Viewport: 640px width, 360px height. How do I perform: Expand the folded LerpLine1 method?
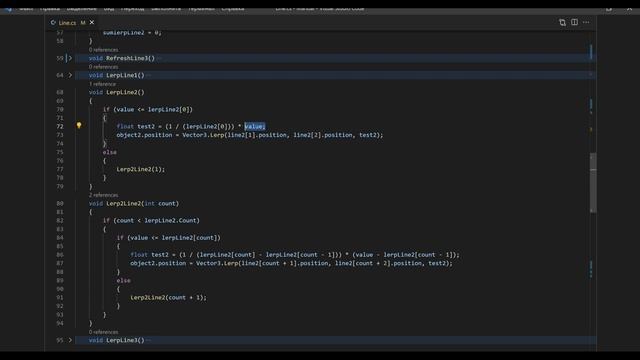tap(70, 75)
